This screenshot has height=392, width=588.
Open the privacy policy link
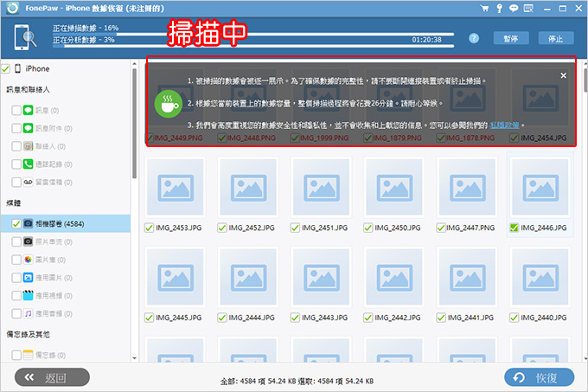click(x=504, y=125)
